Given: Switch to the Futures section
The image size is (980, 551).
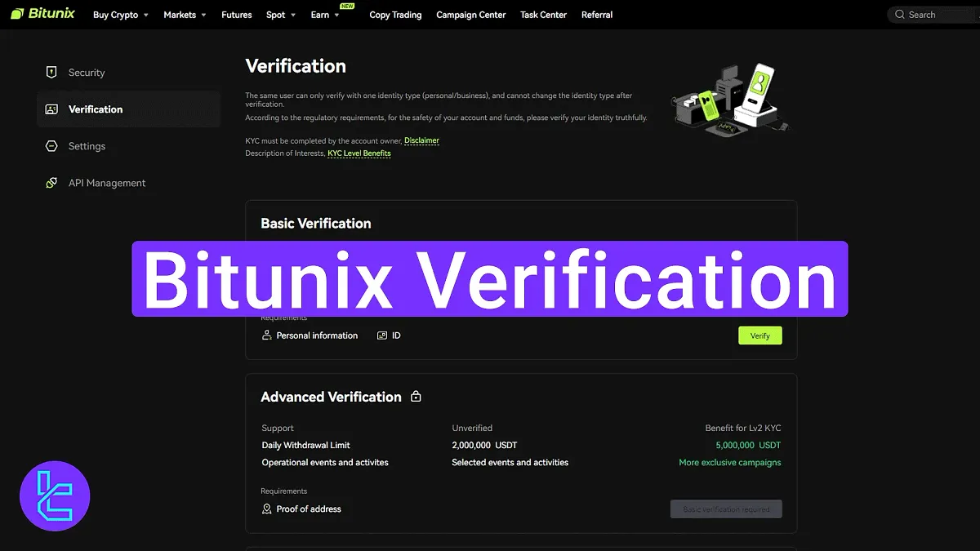Looking at the screenshot, I should [236, 14].
